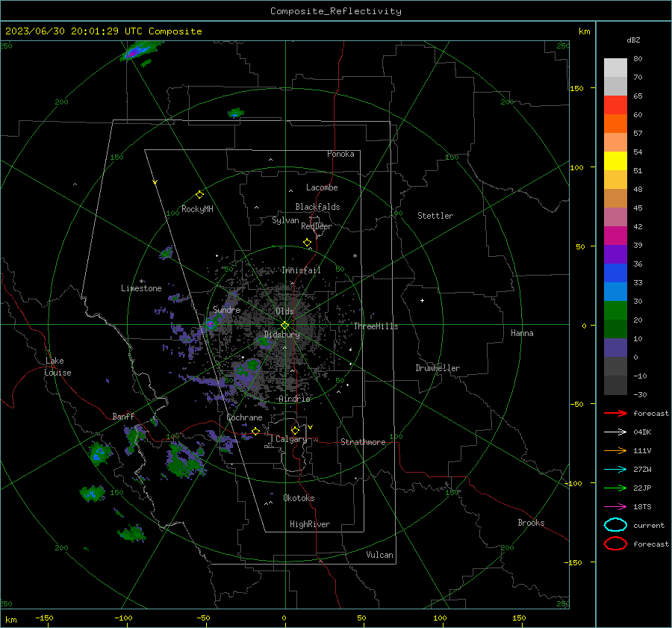Click the Banff label
Screen dimensions: 672x628
(123, 417)
